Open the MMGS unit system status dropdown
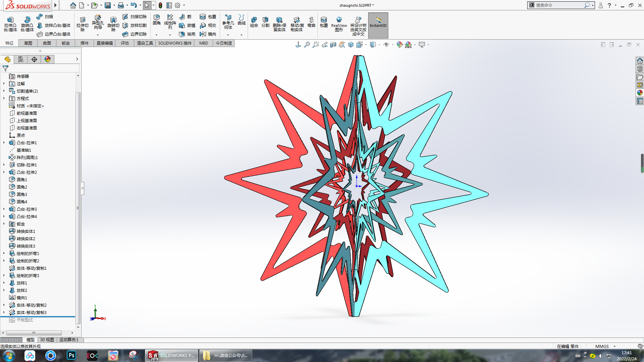644x362 pixels. click(605, 346)
